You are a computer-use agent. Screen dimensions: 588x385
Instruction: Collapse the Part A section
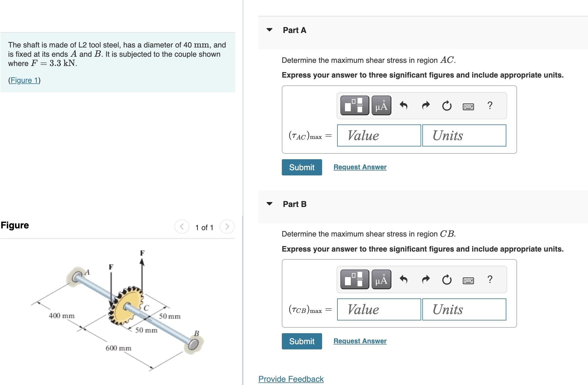point(269,30)
